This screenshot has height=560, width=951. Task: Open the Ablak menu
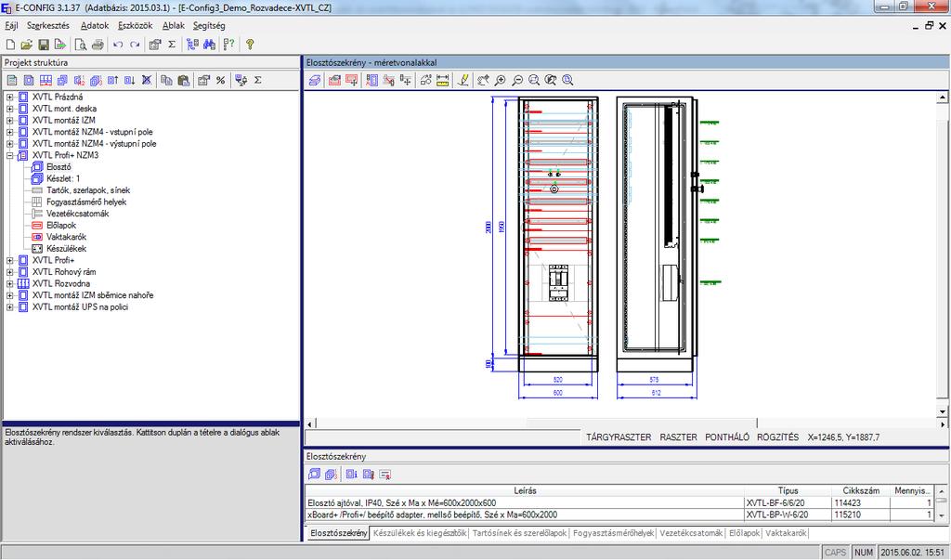point(174,25)
